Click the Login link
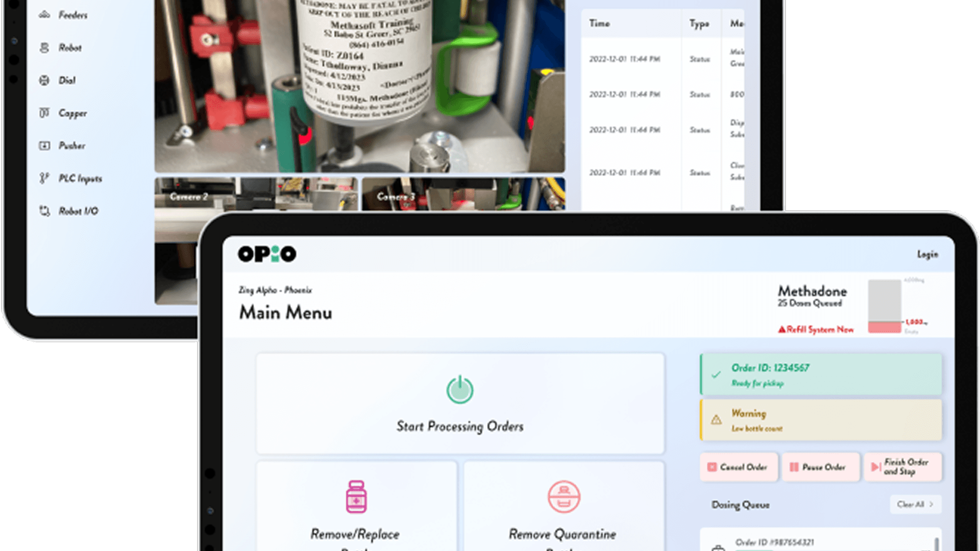The height and width of the screenshot is (551, 980). pos(927,254)
